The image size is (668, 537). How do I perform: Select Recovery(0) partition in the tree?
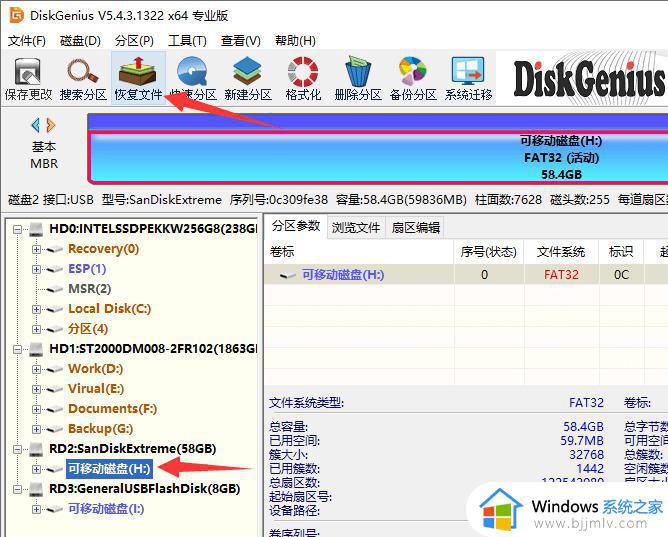[x=104, y=249]
